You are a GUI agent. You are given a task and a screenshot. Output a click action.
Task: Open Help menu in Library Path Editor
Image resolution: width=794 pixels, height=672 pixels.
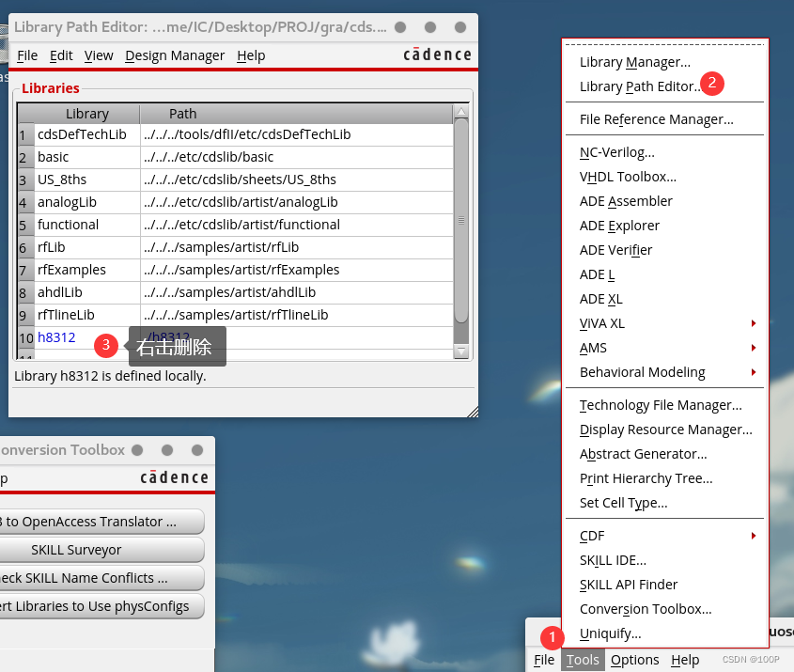[251, 55]
